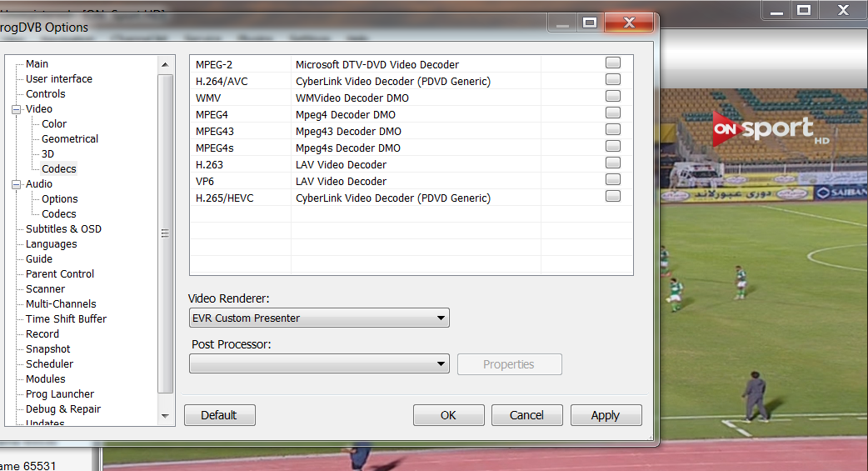Open Guide settings
This screenshot has width=868, height=471.
pyautogui.click(x=39, y=258)
